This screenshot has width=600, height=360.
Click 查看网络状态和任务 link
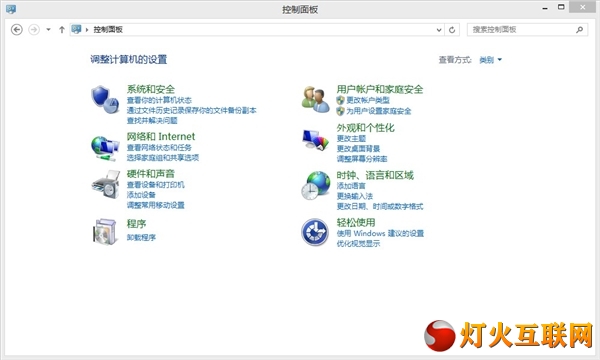point(159,147)
